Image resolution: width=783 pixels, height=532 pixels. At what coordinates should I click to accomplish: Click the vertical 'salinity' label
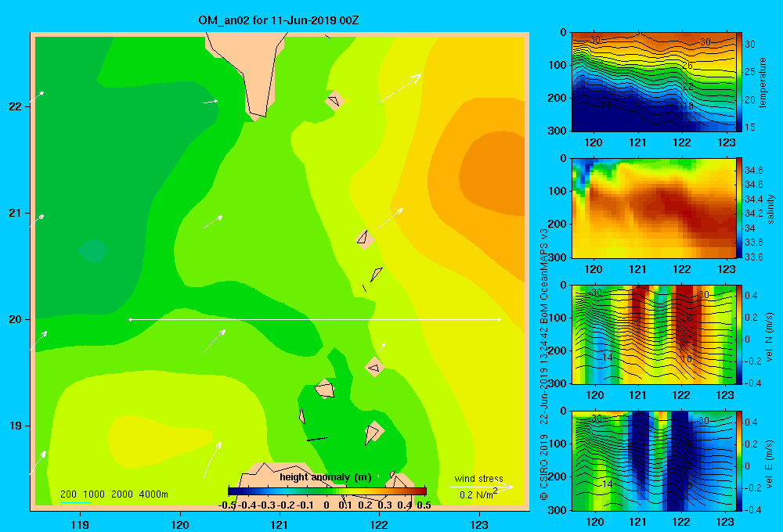[x=771, y=209]
